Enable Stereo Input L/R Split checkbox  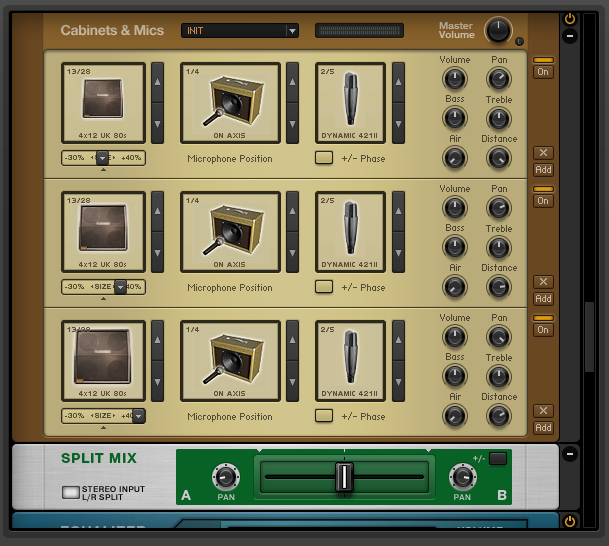[71, 492]
